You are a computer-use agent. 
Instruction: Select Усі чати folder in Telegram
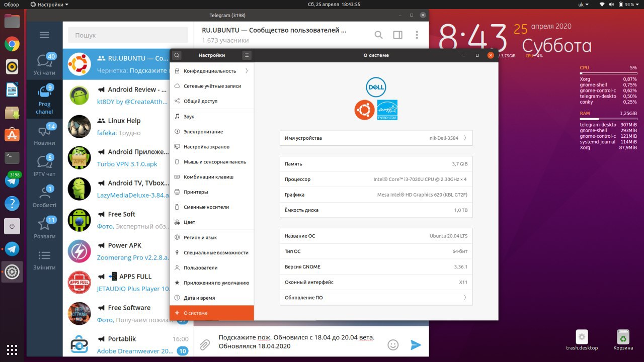[x=44, y=64]
